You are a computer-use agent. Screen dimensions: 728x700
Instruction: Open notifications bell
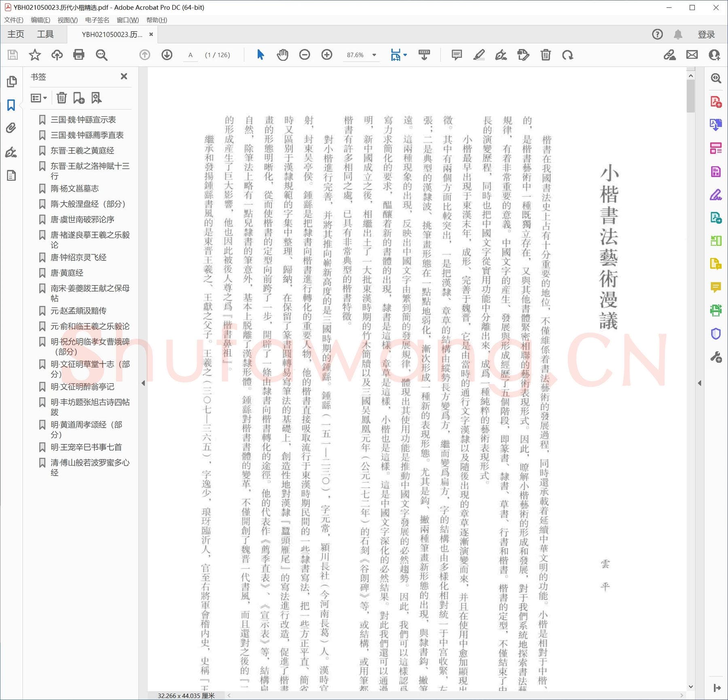point(678,34)
